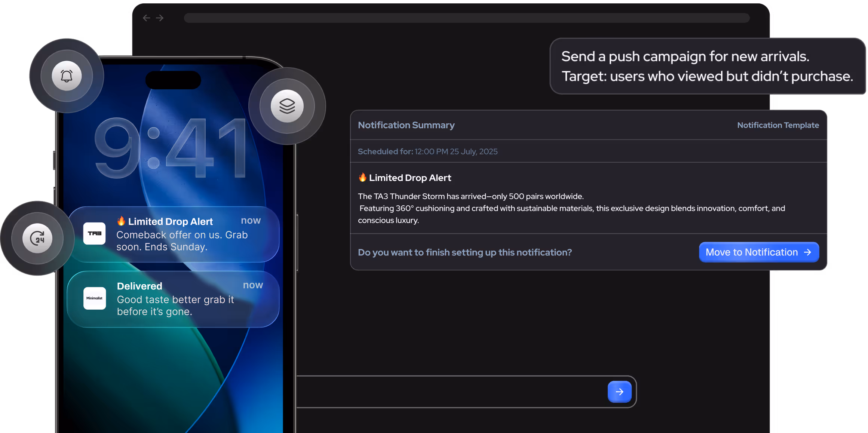Click into the chat prompt input field
This screenshot has height=433, width=868.
pos(449,391)
